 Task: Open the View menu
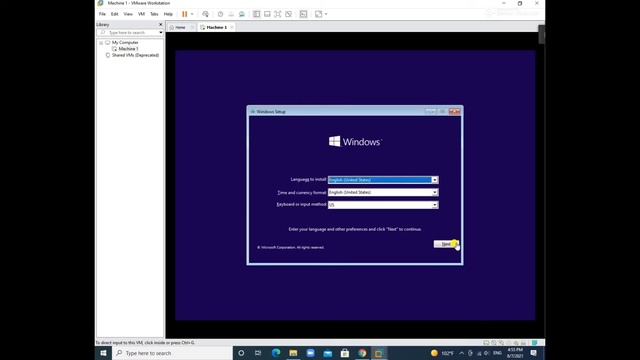click(128, 14)
